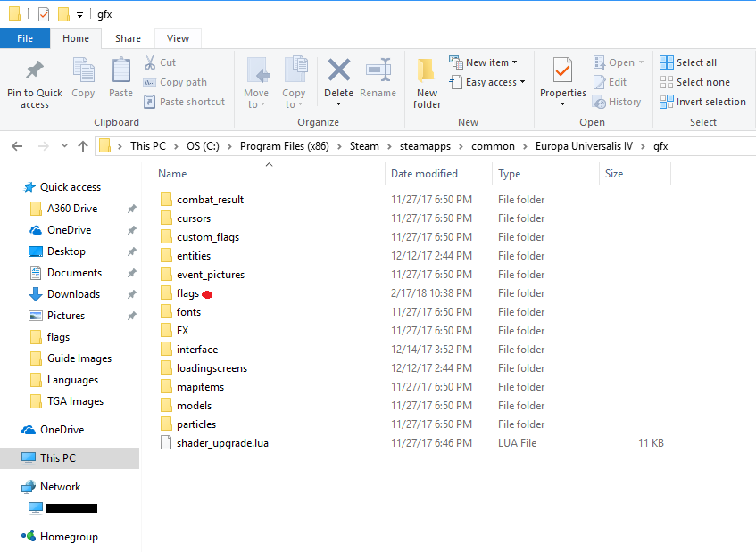Sort by Type column header
756x552 pixels.
pyautogui.click(x=509, y=174)
